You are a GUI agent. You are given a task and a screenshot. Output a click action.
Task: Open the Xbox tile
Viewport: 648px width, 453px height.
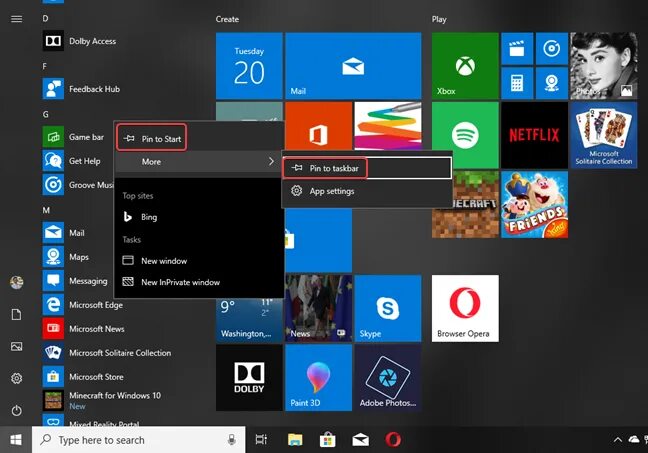(x=465, y=66)
